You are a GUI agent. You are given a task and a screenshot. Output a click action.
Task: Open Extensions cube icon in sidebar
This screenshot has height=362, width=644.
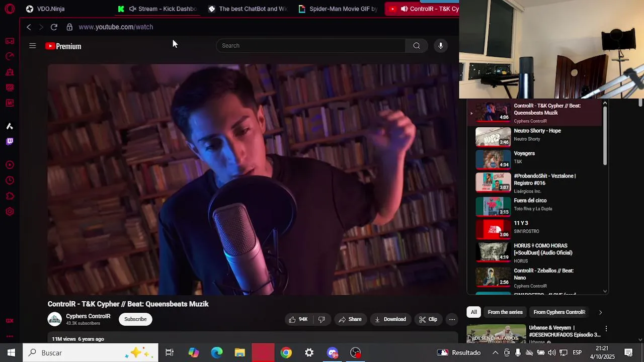pos(10,196)
